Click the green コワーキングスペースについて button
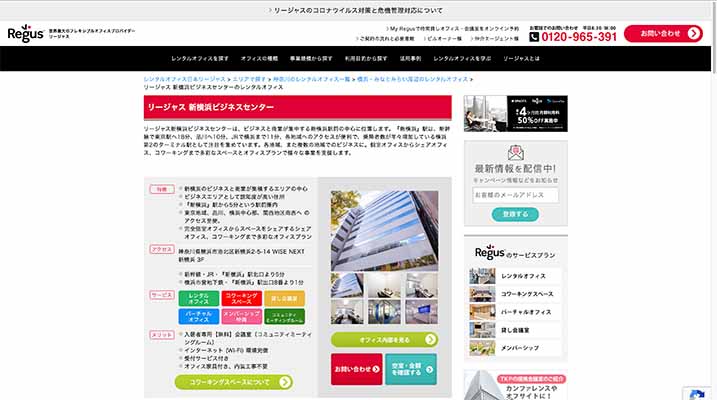 (234, 382)
